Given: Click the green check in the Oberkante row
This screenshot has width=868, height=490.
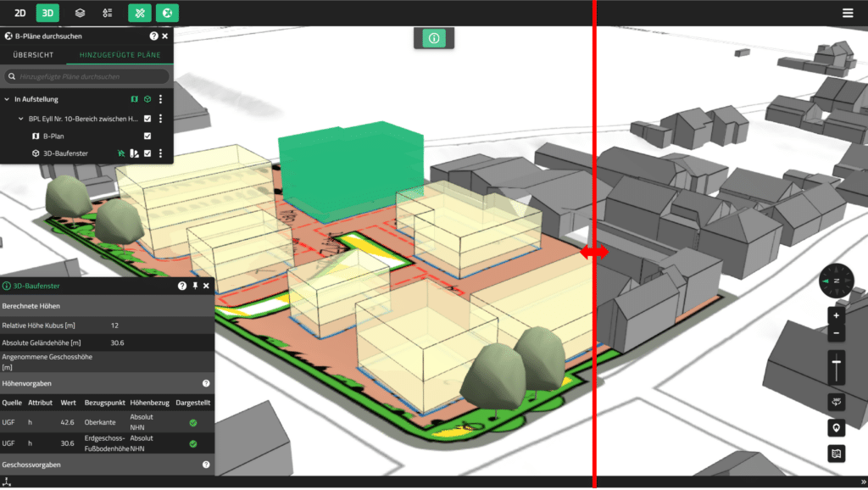Looking at the screenshot, I should click(x=193, y=423).
